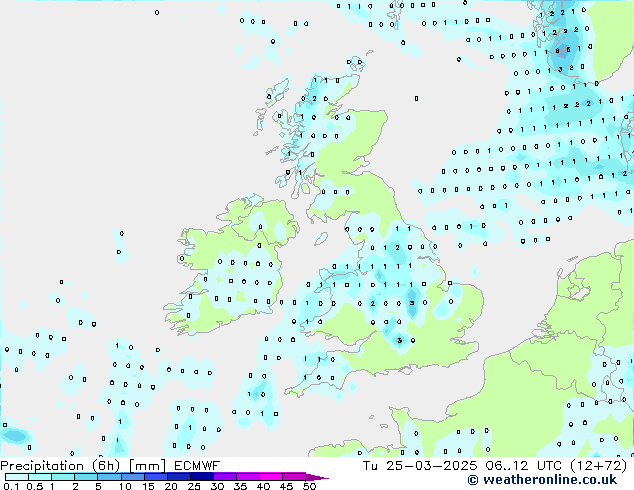Click the '35' legend value label
The image size is (634, 490).
[x=240, y=486]
